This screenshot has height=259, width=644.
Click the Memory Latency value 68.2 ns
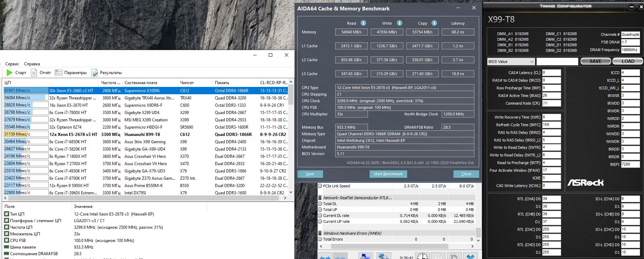tap(458, 32)
